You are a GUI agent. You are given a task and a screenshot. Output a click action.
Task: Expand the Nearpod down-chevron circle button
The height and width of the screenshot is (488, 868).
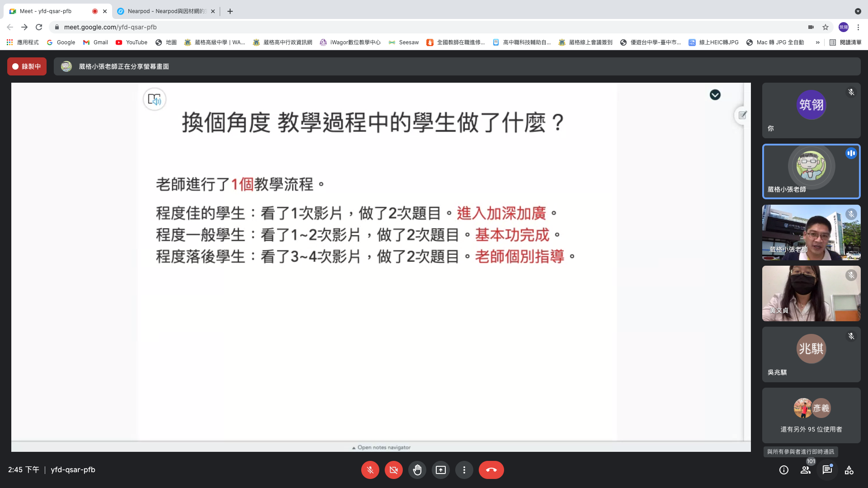coord(715,95)
